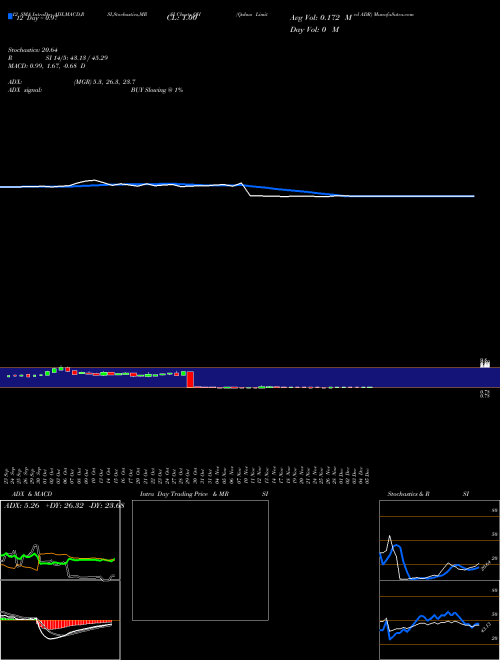Click the 'Avg Vol: 0.172 M' text

pyautogui.click(x=321, y=18)
